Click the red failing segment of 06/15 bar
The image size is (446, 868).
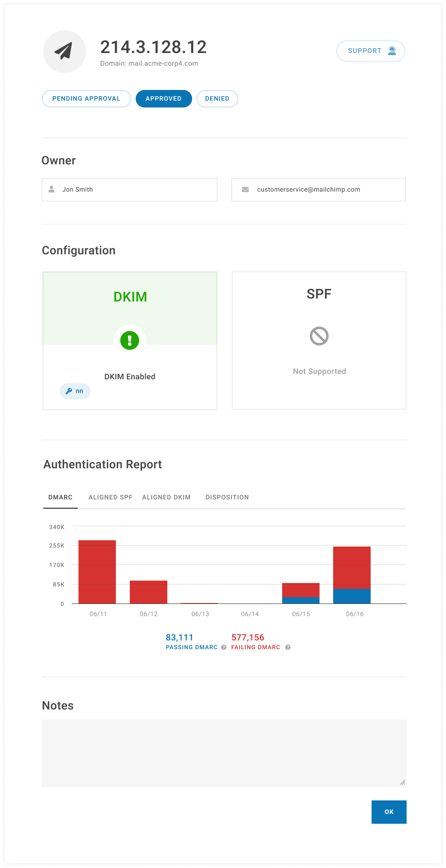[301, 590]
